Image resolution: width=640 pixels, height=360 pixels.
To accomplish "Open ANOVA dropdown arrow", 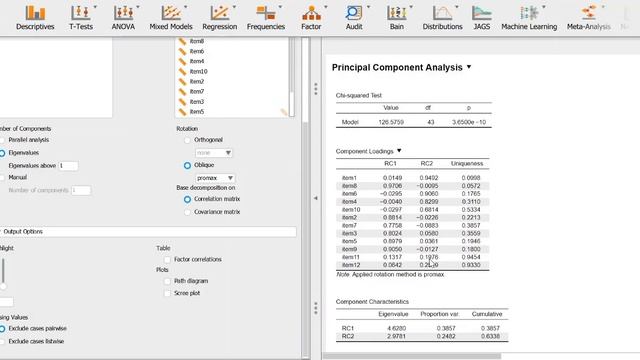I will point(138,7).
